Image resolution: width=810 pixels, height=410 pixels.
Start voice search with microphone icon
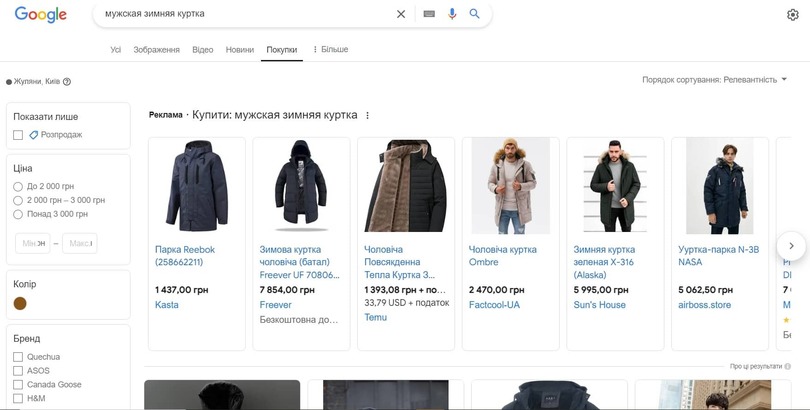(452, 14)
